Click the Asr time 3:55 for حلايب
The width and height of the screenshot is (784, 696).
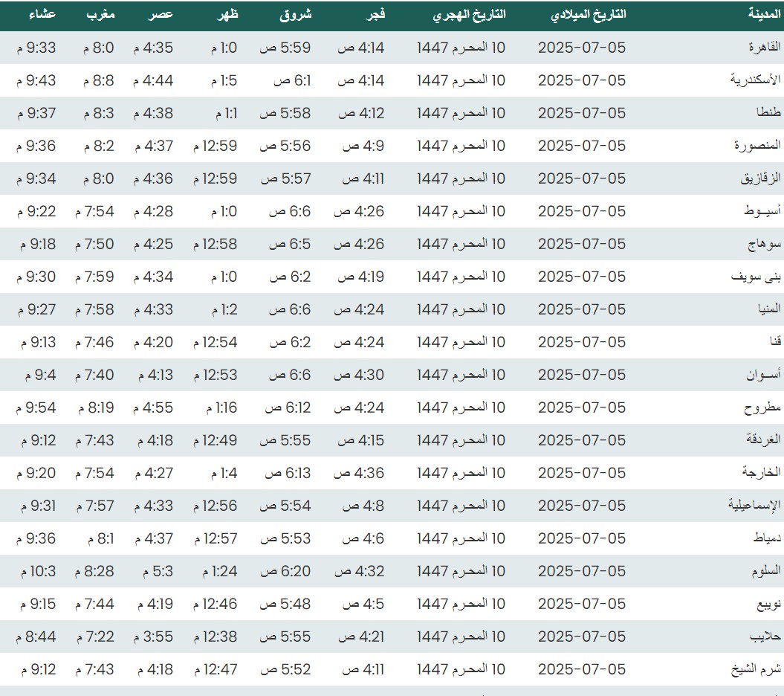[152, 637]
